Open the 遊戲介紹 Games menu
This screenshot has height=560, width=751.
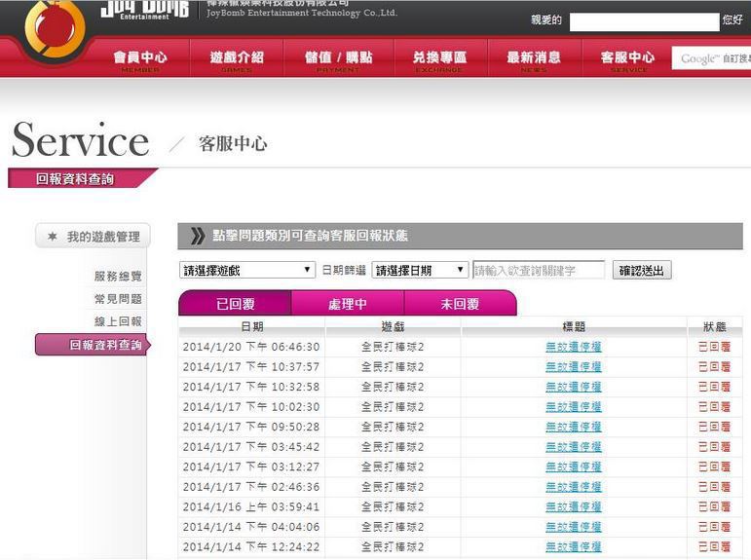coord(237,58)
